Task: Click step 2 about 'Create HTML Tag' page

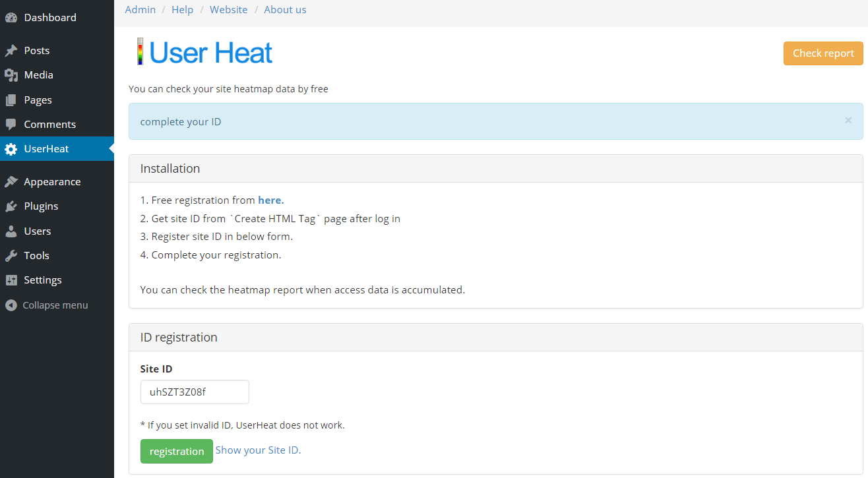Action: [x=270, y=219]
